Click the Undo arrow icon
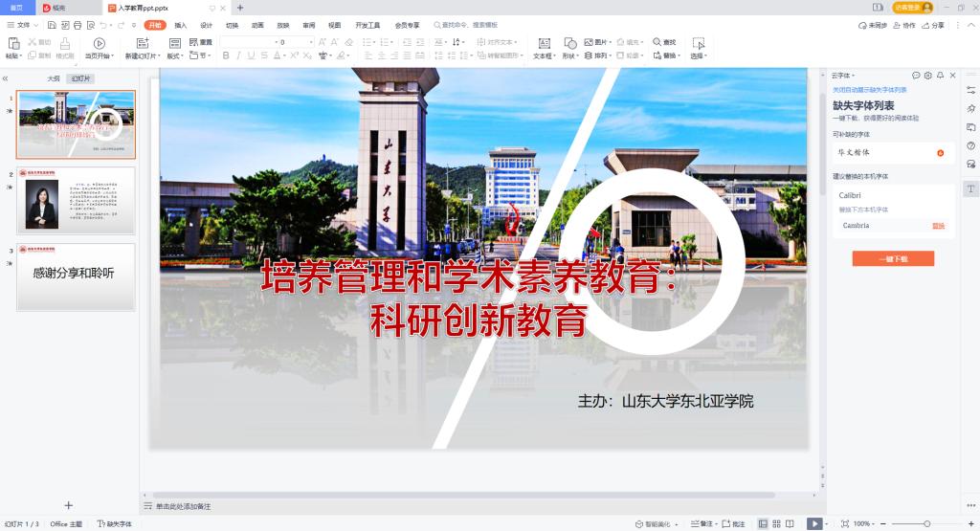980x531 pixels. point(103,25)
